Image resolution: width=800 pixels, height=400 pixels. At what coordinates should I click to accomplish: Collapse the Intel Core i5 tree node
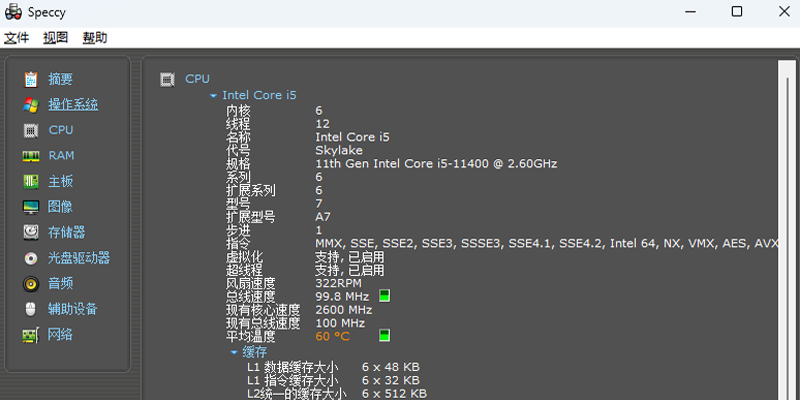click(213, 96)
